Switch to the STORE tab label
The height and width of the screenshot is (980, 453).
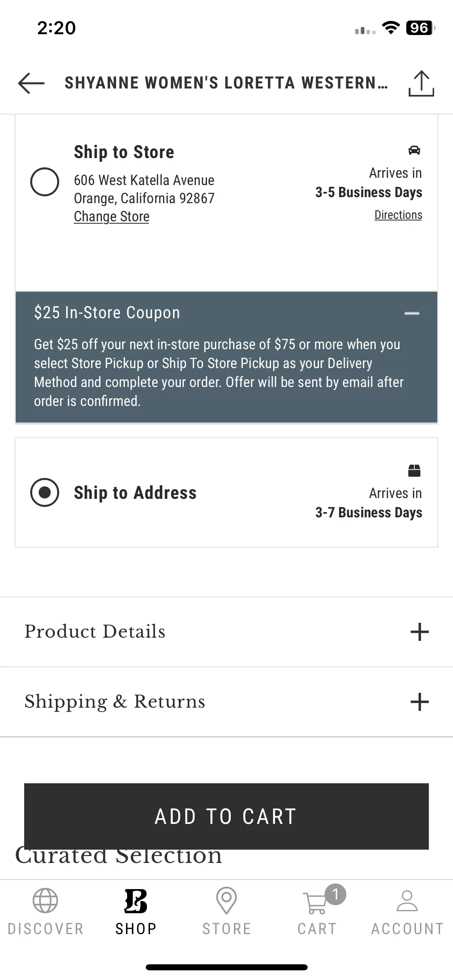click(x=226, y=929)
